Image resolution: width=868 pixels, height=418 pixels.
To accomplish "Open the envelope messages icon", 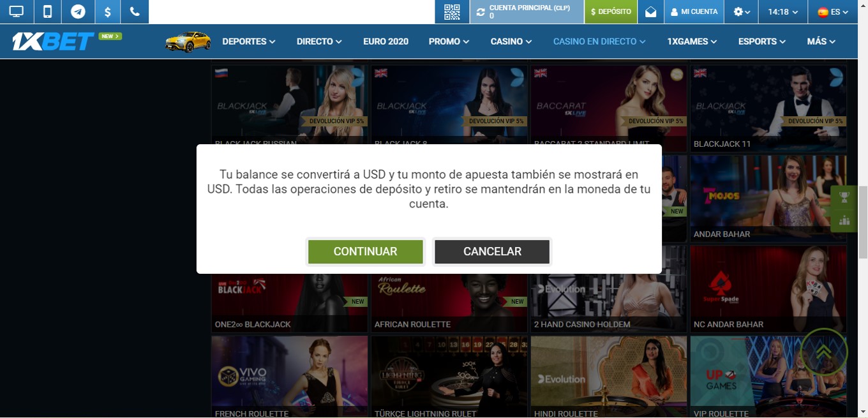I will click(650, 11).
